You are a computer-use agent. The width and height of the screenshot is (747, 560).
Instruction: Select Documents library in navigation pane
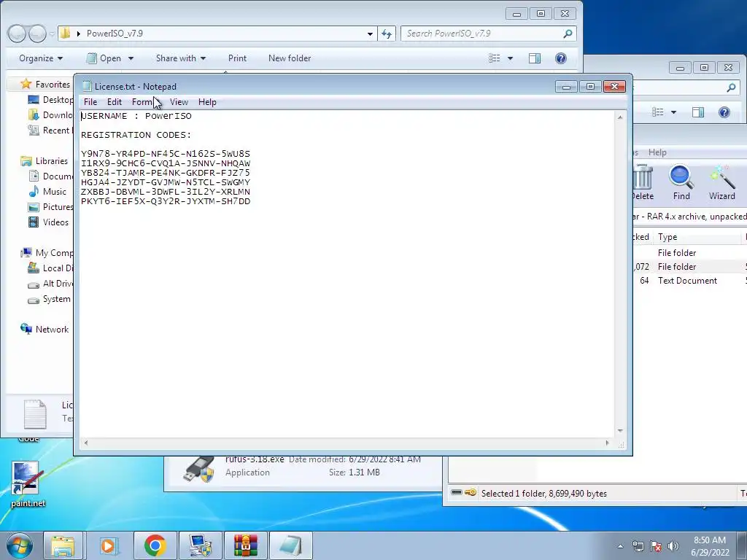(50, 176)
